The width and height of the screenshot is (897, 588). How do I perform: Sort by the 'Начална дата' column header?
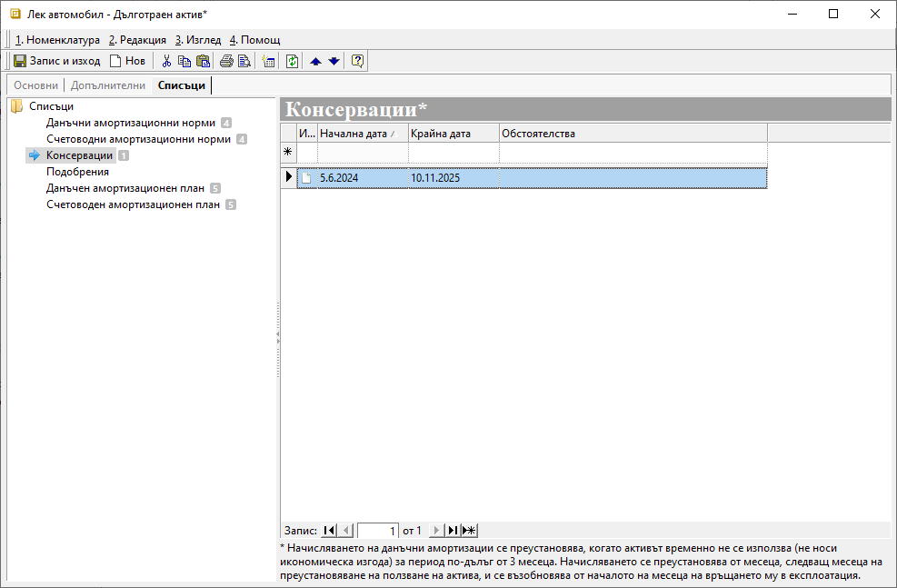pos(354,134)
